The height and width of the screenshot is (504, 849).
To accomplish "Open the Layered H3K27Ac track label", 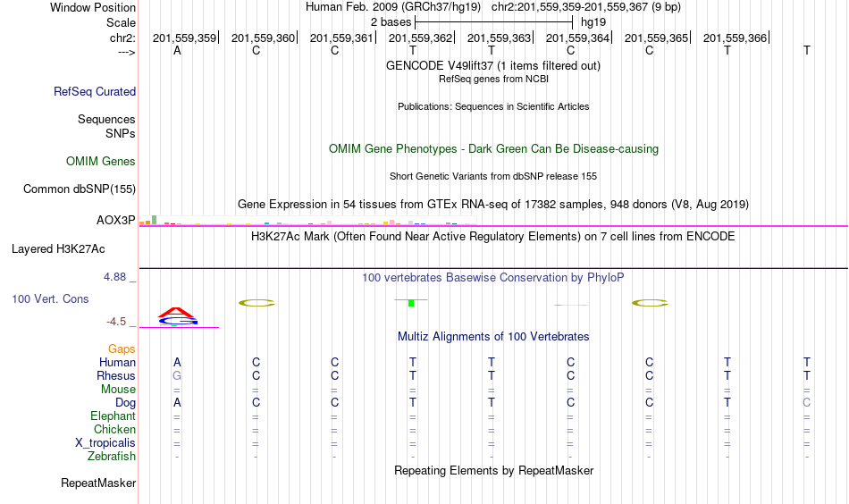I will (58, 249).
